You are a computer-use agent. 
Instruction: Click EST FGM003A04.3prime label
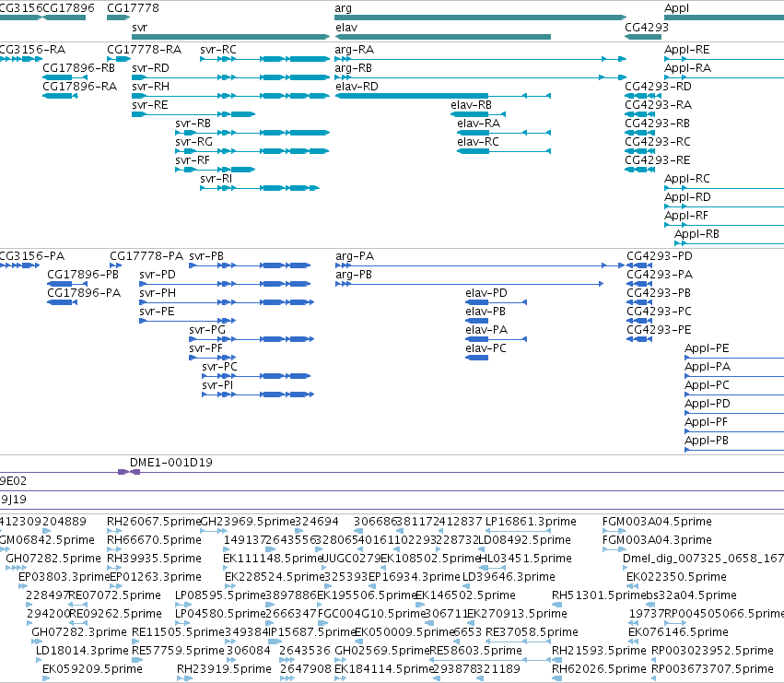click(x=657, y=540)
